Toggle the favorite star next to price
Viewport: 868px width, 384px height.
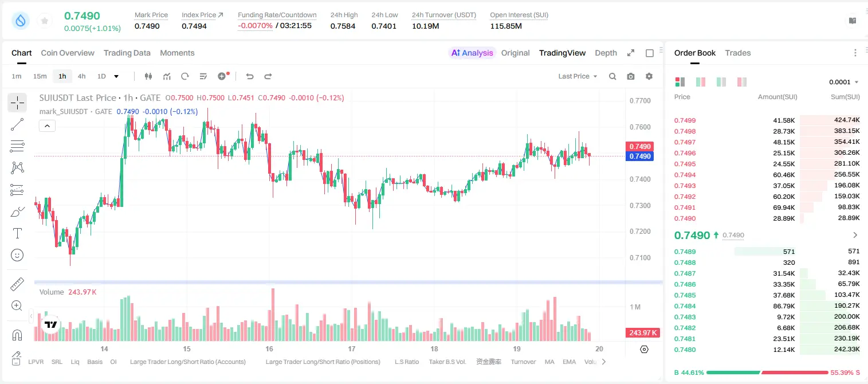tap(45, 21)
